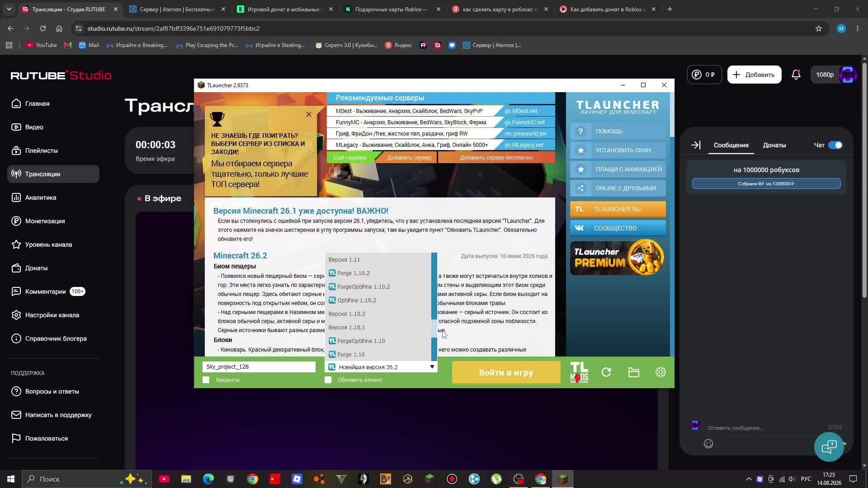868x488 pixels.
Task: Open the Chrome apps grid in bookmarks bar
Action: click(9, 45)
